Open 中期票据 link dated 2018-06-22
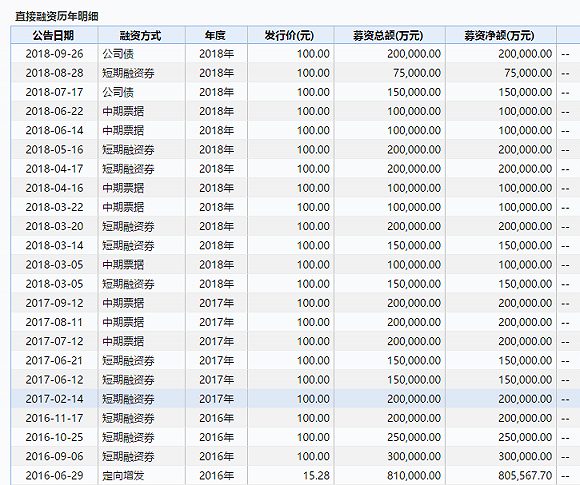The image size is (580, 485). tap(123, 111)
